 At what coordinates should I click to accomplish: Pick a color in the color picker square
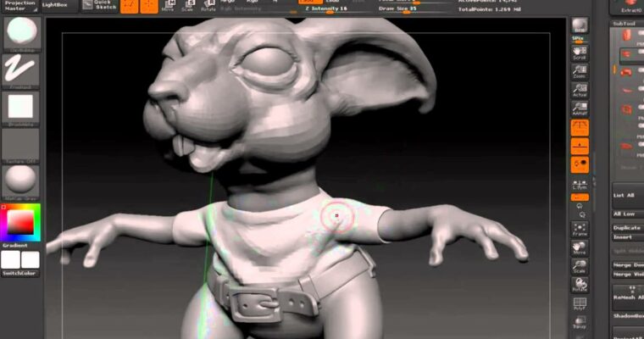[x=19, y=222]
